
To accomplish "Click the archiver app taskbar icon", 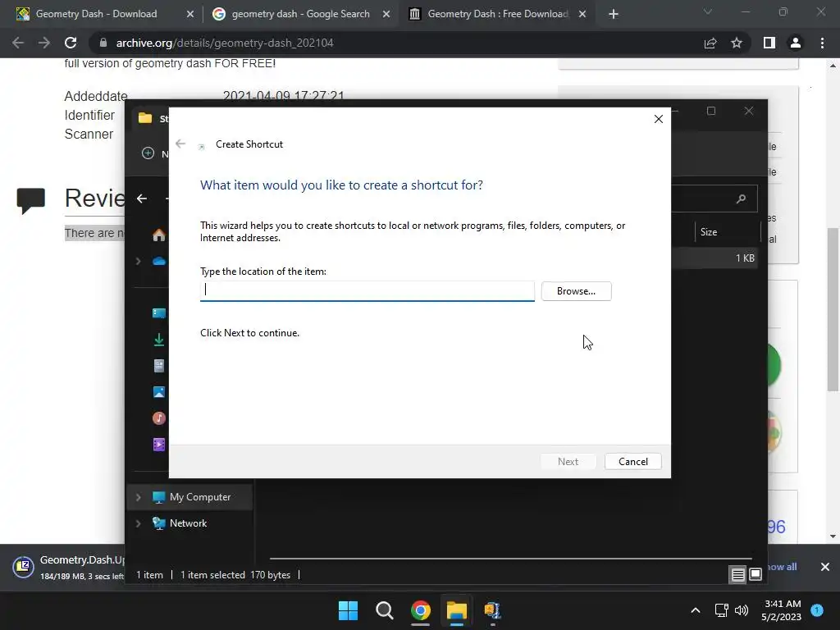I will 492,610.
